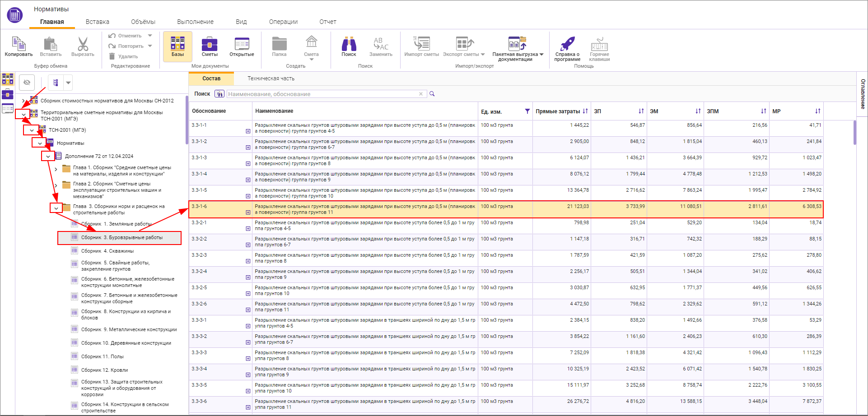Image resolution: width=868 pixels, height=416 pixels.
Task: Click the magnifier search button
Action: (x=432, y=94)
